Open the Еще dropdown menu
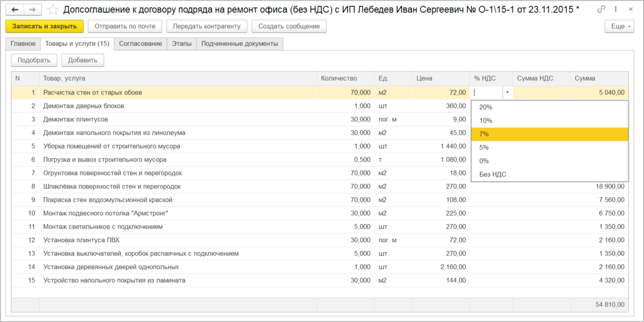 pos(619,27)
